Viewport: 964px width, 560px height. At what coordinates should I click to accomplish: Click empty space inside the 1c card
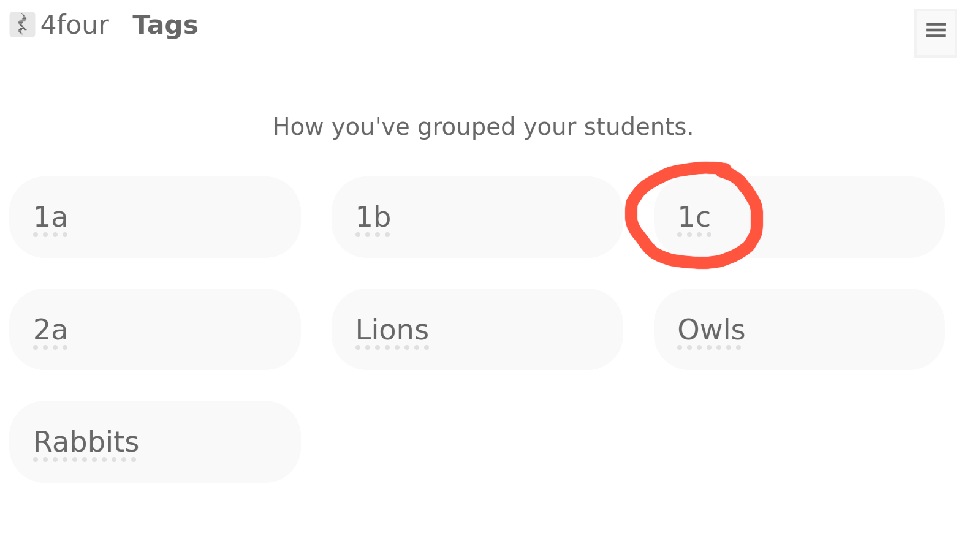point(852,218)
